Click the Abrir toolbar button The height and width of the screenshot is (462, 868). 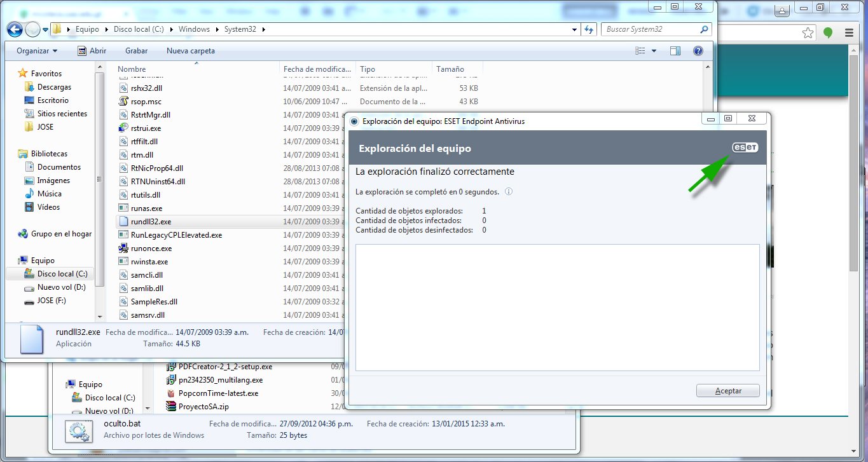pyautogui.click(x=92, y=51)
